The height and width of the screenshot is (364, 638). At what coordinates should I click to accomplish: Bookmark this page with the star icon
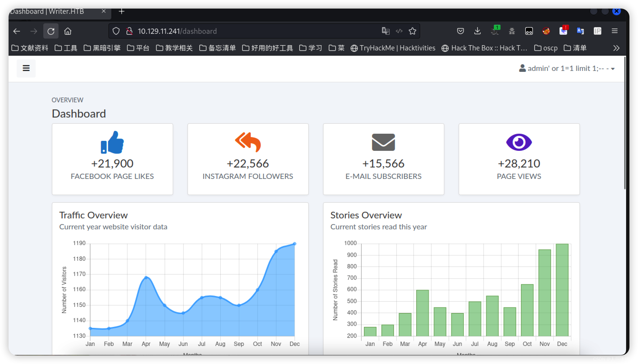(412, 31)
